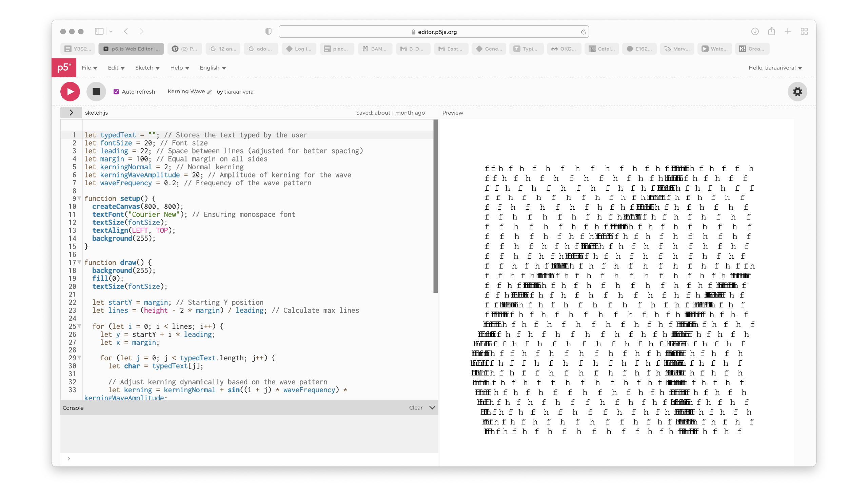Click the Preview panel label
Image resolution: width=868 pixels, height=494 pixels.
452,113
